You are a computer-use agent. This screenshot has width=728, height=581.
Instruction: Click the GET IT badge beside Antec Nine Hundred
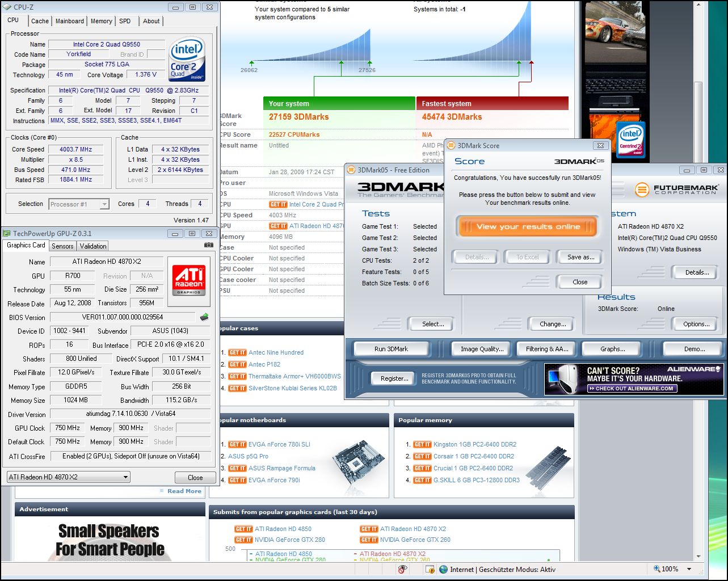coord(237,353)
